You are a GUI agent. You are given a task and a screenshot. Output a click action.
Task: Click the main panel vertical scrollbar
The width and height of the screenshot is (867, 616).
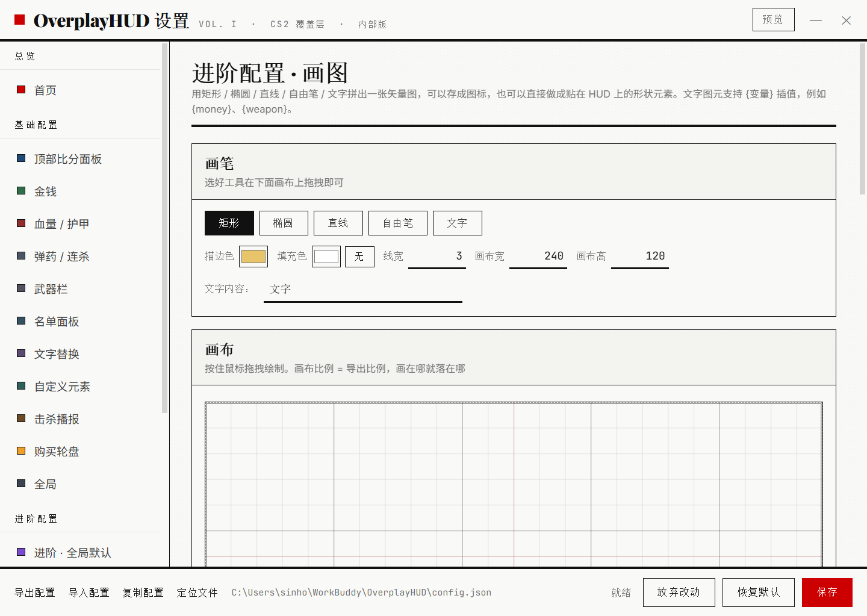click(862, 119)
